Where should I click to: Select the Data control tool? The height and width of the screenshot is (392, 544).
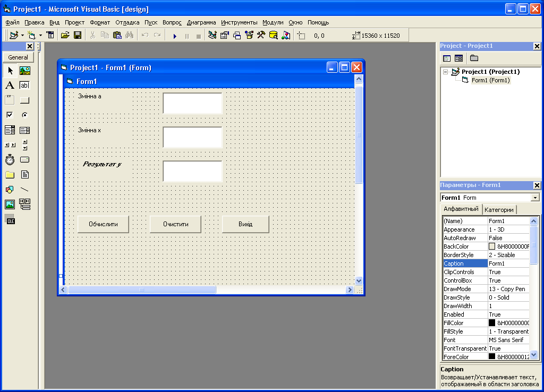click(x=24, y=204)
